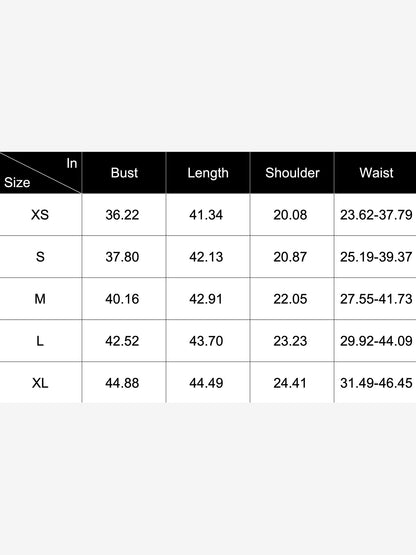The height and width of the screenshot is (555, 416).
Task: Click the L waist range 29.92-44.09
Action: coord(376,341)
